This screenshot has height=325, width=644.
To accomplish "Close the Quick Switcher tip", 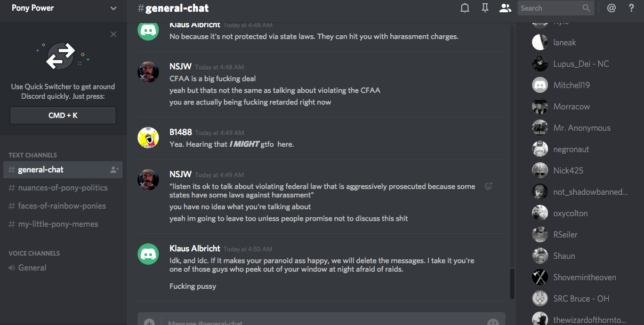I will [x=114, y=34].
